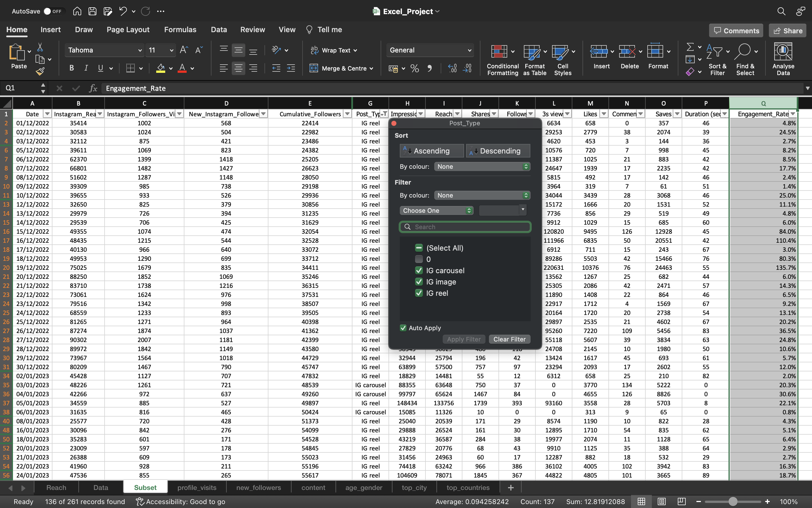Click the Clear Filter button
The image size is (812, 508).
pos(509,339)
